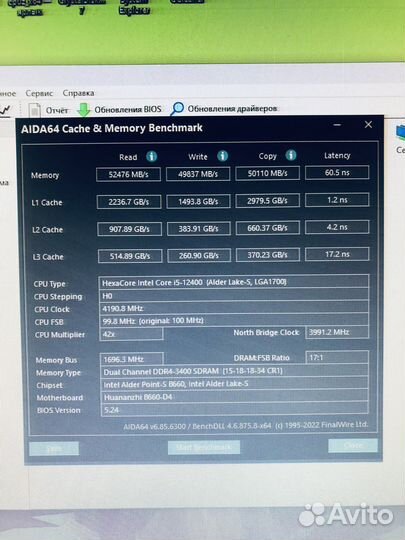Click the CPU FSB value 99.8 MHz
Image resolution: width=405 pixels, height=540 pixels.
tap(234, 321)
